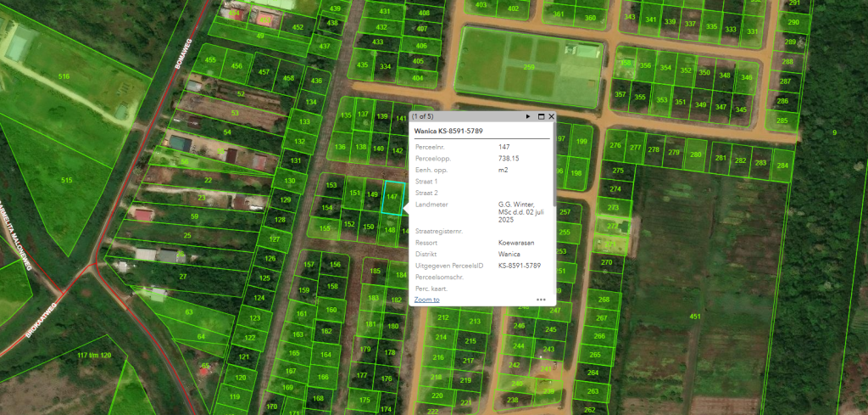Open popup more options ellipsis menu

tap(541, 300)
